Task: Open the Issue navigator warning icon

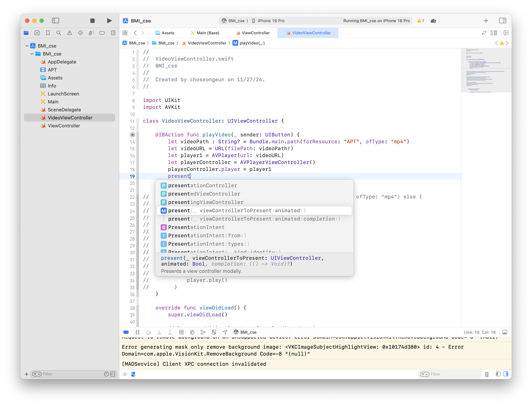Action: coord(70,33)
